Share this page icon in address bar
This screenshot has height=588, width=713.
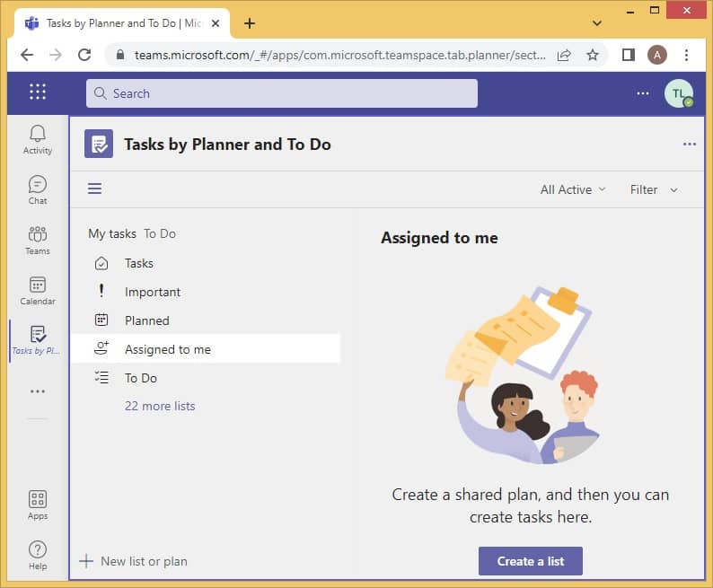point(564,55)
